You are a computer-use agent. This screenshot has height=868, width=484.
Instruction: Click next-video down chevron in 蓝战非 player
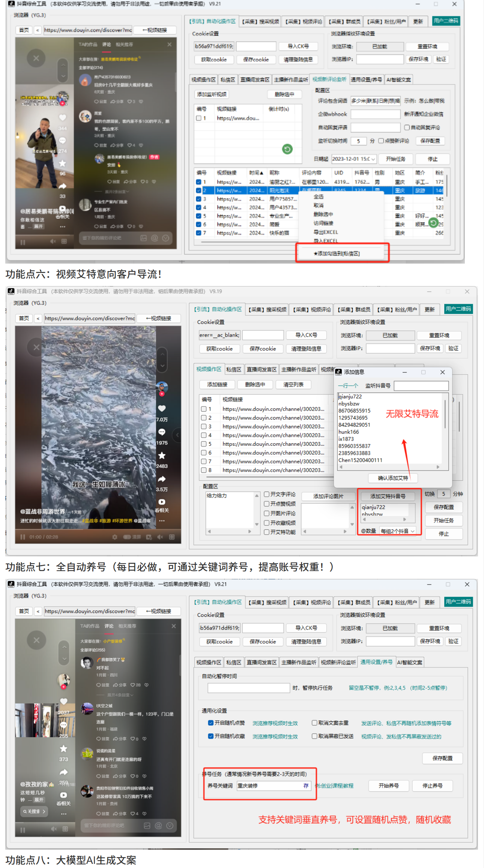[x=162, y=365]
